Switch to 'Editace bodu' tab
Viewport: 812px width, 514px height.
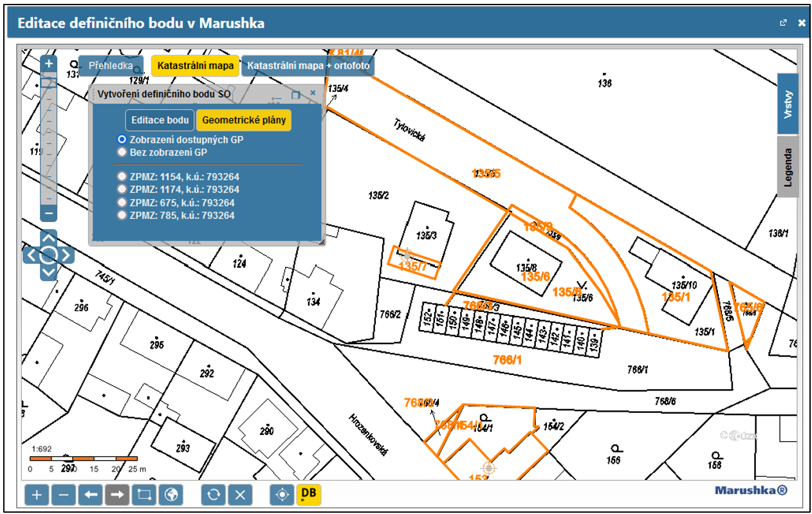tap(160, 120)
